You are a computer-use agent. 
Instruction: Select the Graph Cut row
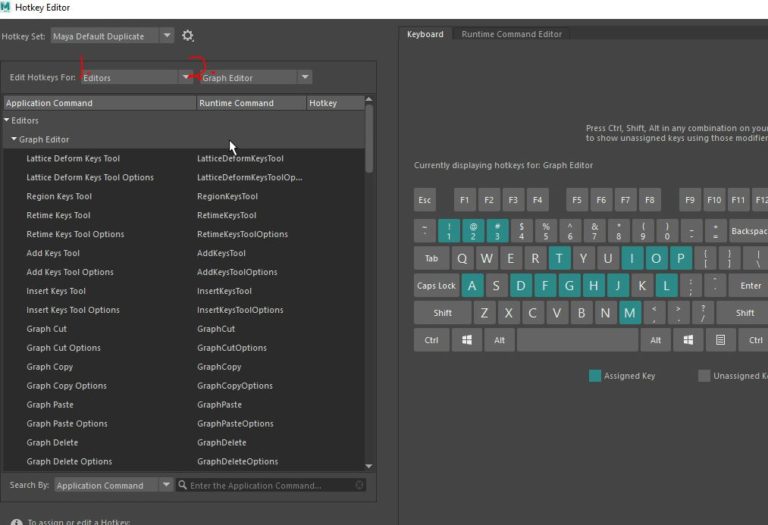click(x=184, y=329)
